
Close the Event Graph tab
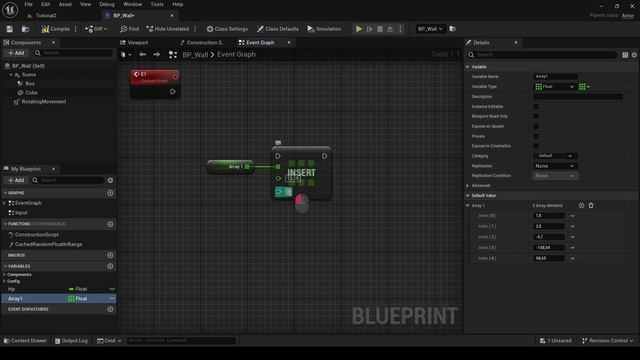(x=289, y=42)
